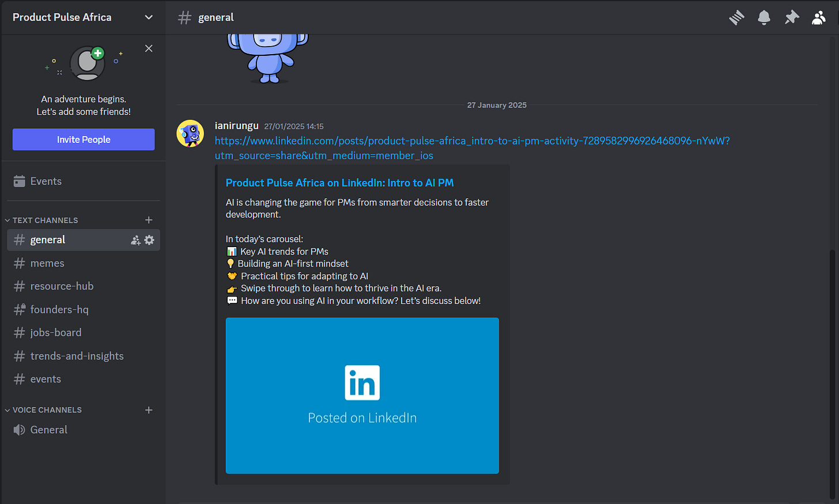Open the events text channel
This screenshot has height=504, width=839.
pyautogui.click(x=84, y=379)
